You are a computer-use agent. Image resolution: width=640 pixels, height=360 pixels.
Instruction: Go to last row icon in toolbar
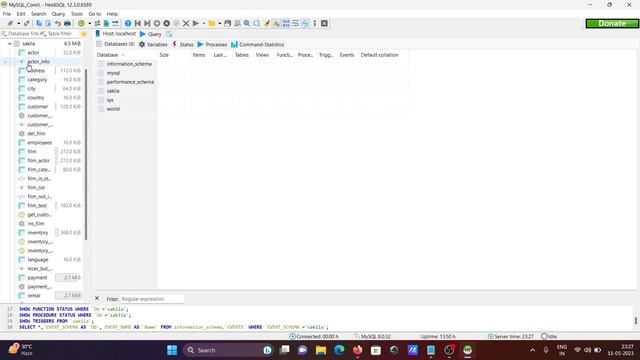point(147,23)
